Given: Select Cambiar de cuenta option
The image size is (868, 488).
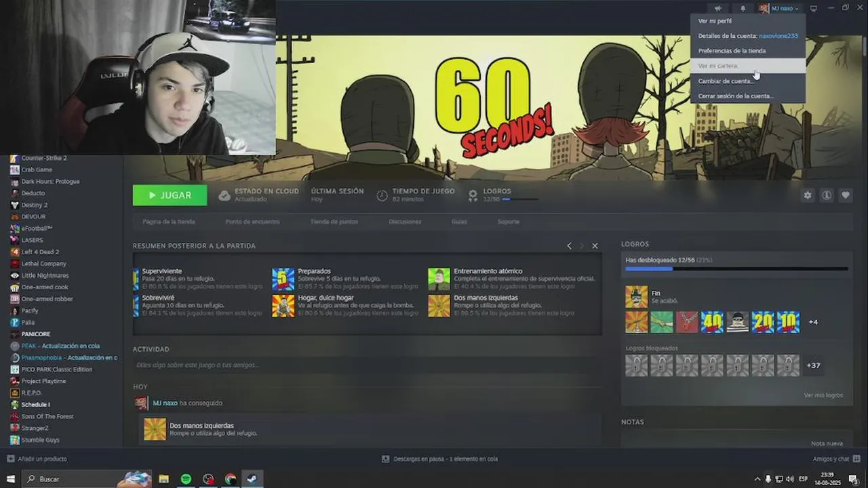Looking at the screenshot, I should click(747, 81).
